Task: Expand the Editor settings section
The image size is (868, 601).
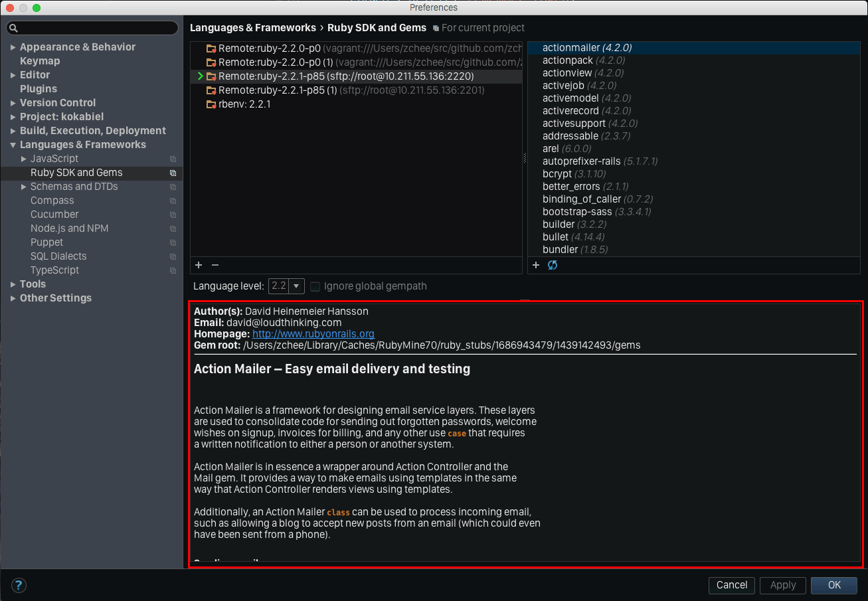Action: coord(13,75)
